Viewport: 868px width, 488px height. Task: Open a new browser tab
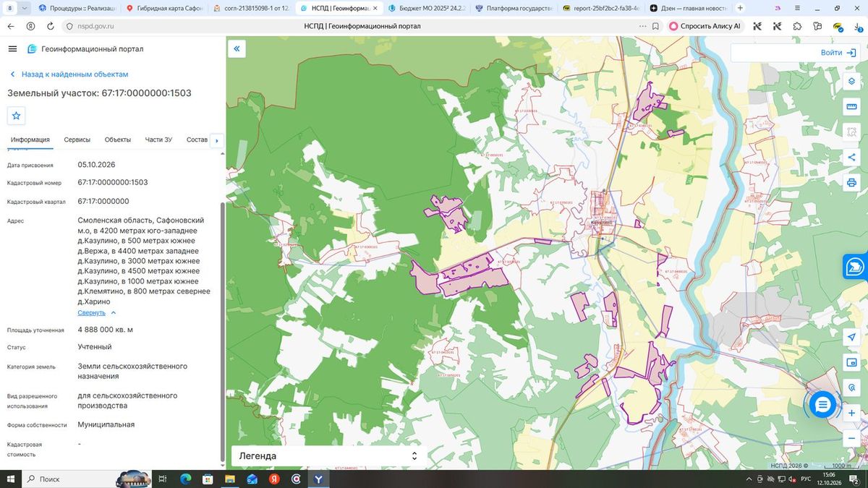coord(740,8)
